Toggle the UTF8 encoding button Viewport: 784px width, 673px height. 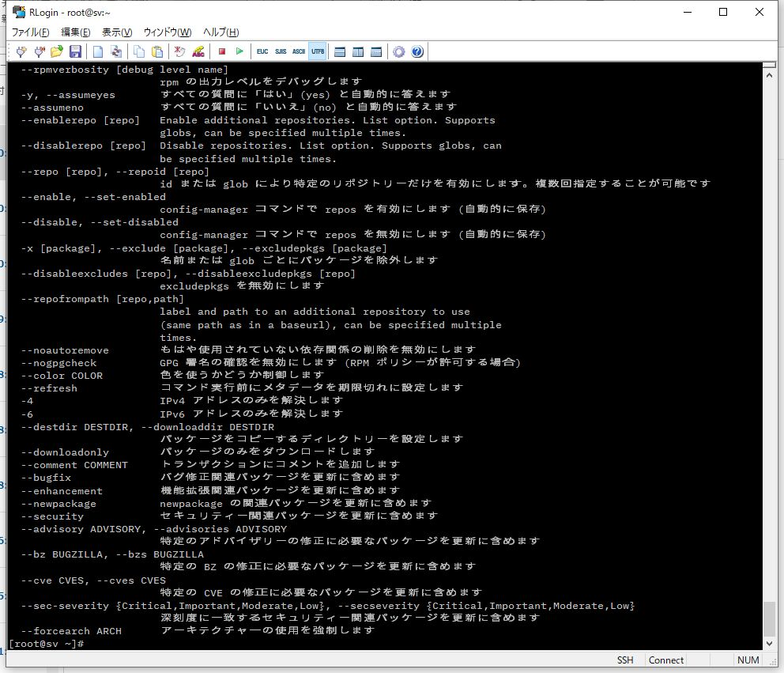318,51
